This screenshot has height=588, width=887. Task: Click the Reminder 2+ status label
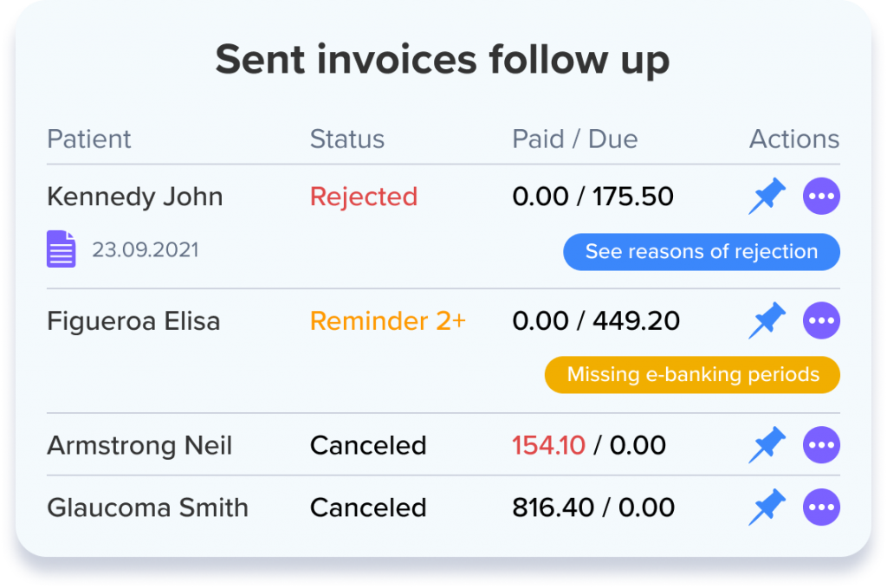(x=388, y=321)
